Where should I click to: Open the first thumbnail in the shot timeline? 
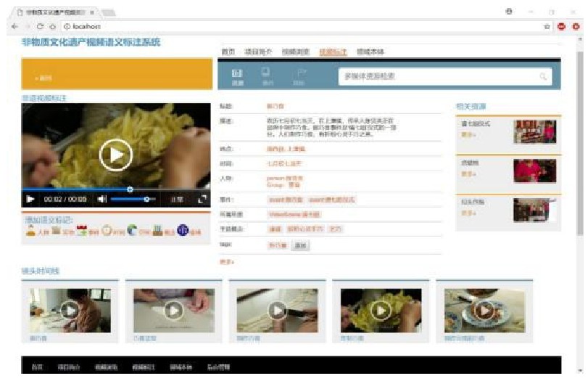(70, 311)
